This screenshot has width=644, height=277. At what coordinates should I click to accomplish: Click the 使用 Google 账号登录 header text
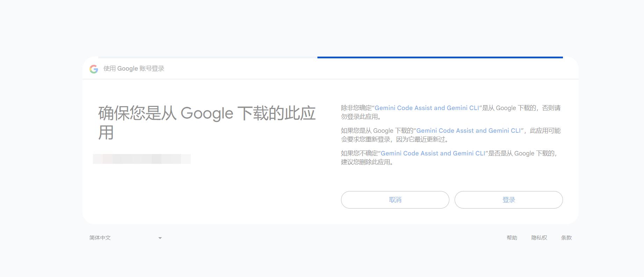(x=134, y=68)
